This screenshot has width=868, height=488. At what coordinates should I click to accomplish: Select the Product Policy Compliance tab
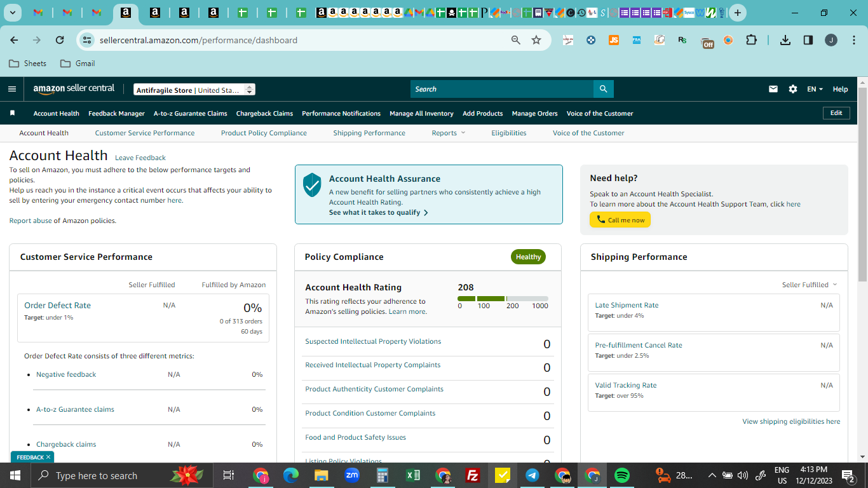[x=264, y=133]
